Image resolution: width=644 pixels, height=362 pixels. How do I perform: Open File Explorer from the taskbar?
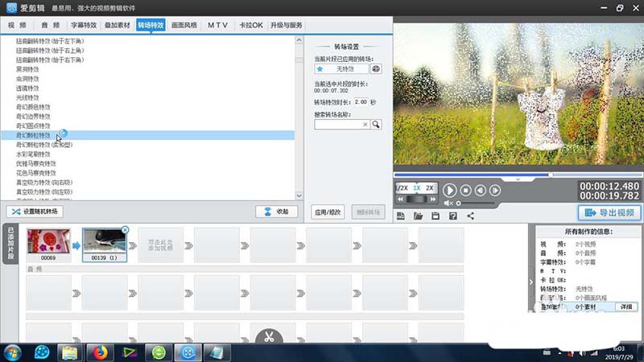pyautogui.click(x=70, y=352)
